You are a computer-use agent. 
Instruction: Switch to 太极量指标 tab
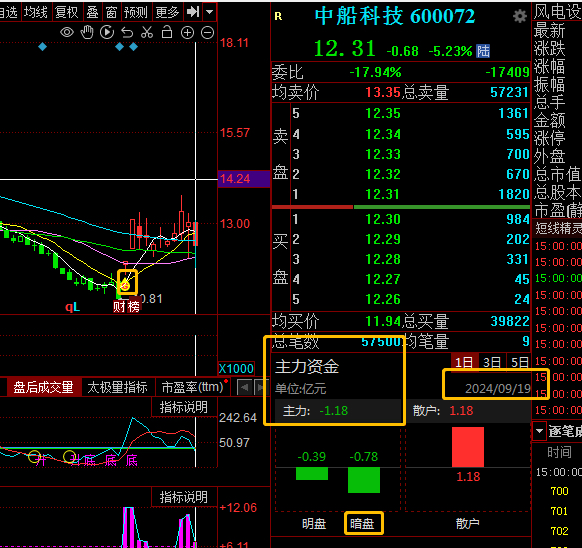tap(117, 387)
